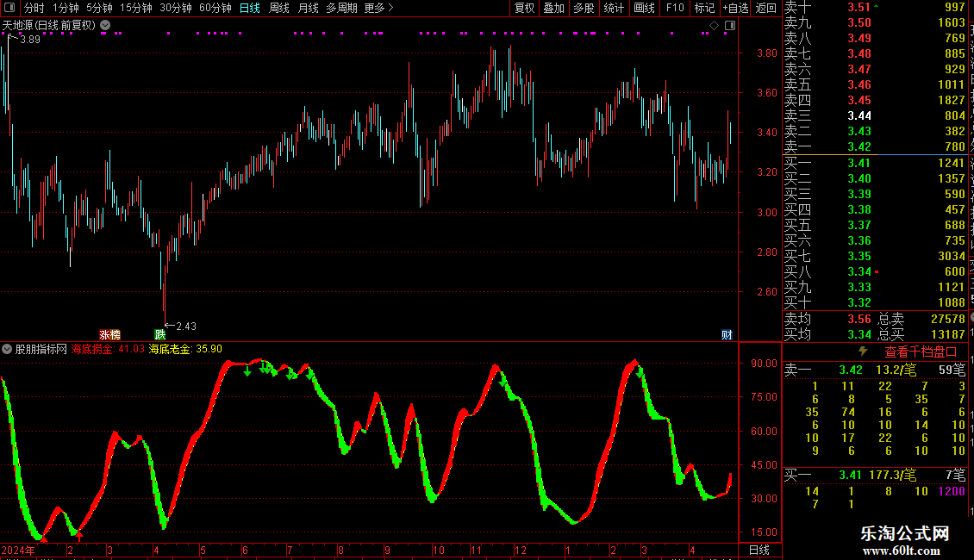Screen dimensions: 974x560
Task: Open the stock title dropdown arrow
Action: [106, 26]
